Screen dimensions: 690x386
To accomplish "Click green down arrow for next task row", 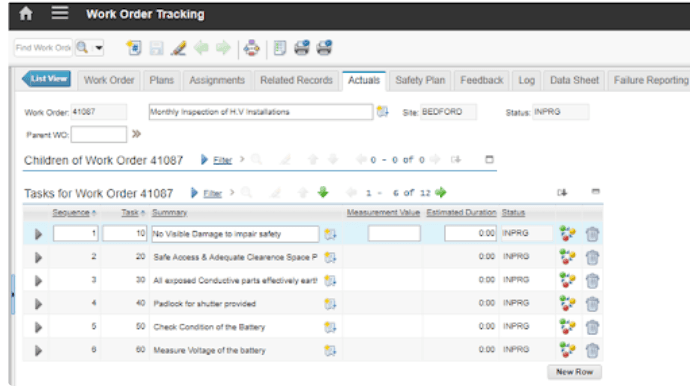I will tap(323, 192).
